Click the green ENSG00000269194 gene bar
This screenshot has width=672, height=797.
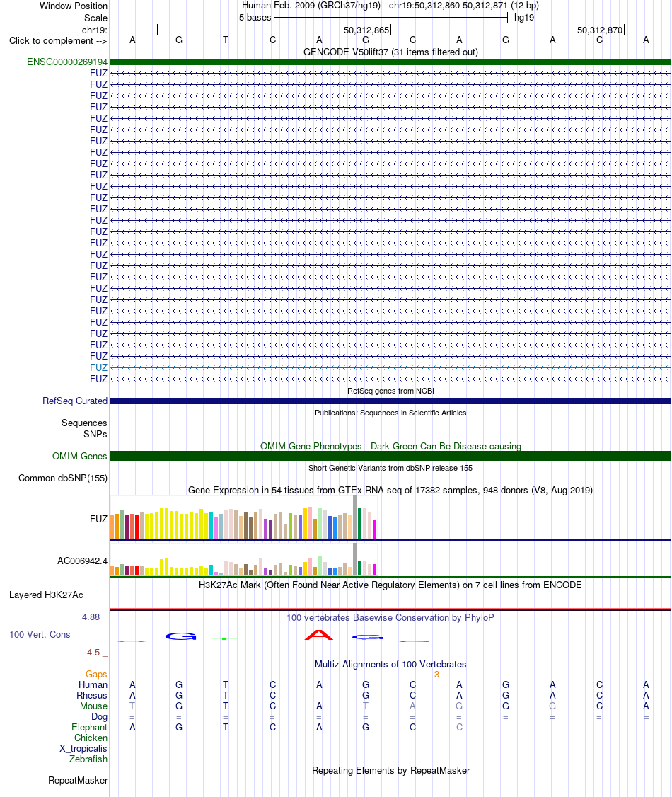390,62
